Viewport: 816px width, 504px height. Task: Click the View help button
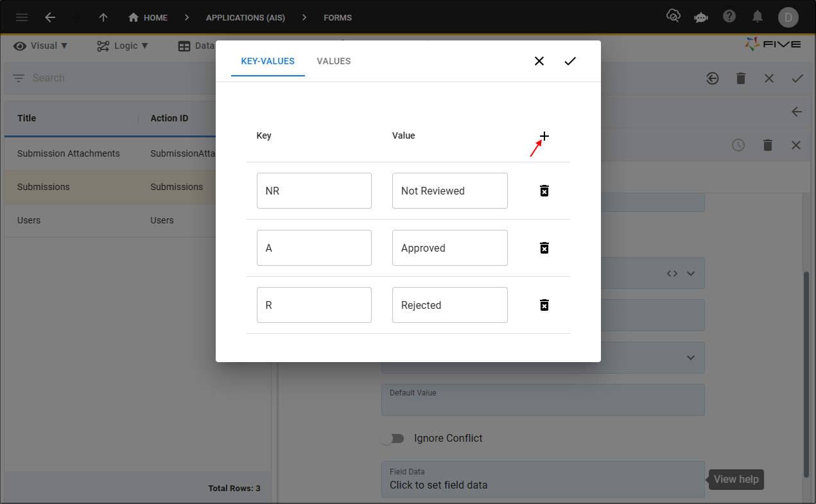[736, 479]
